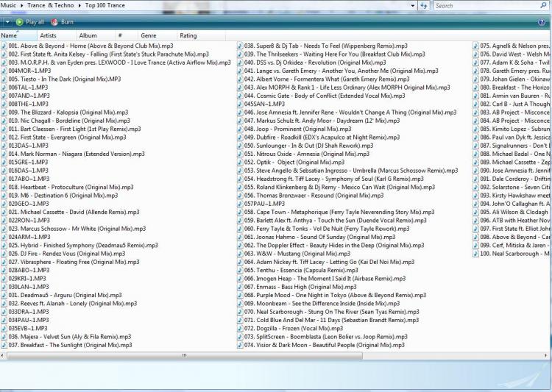The height and width of the screenshot is (392, 552).
Task: Select 068. Purple Mood - One Night in Tokyo
Action: pos(332,295)
